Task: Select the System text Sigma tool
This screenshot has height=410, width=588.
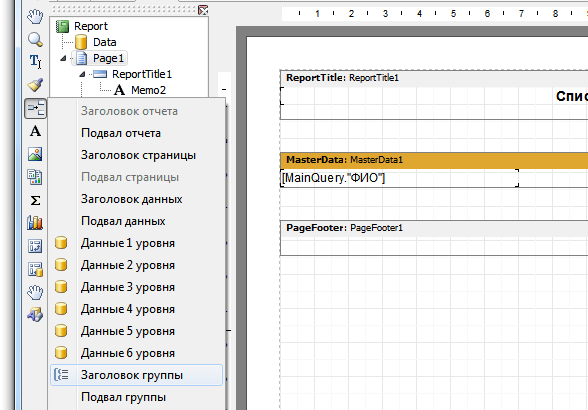Action: pos(35,200)
